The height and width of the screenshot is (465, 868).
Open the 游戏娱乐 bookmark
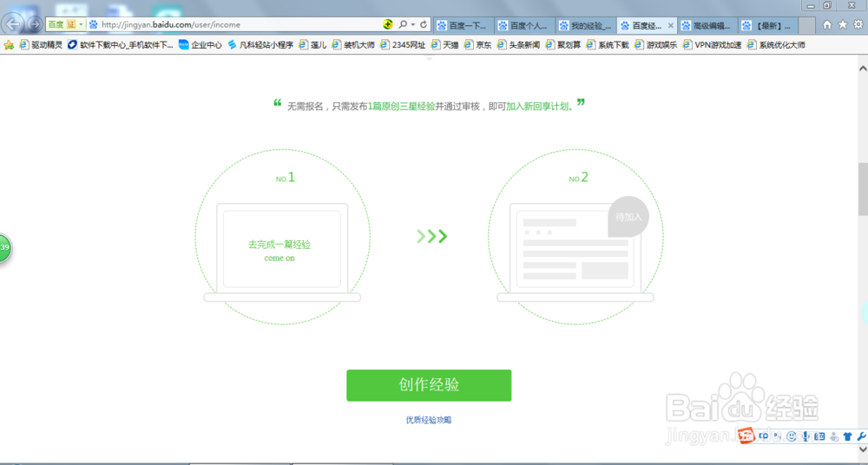point(656,45)
